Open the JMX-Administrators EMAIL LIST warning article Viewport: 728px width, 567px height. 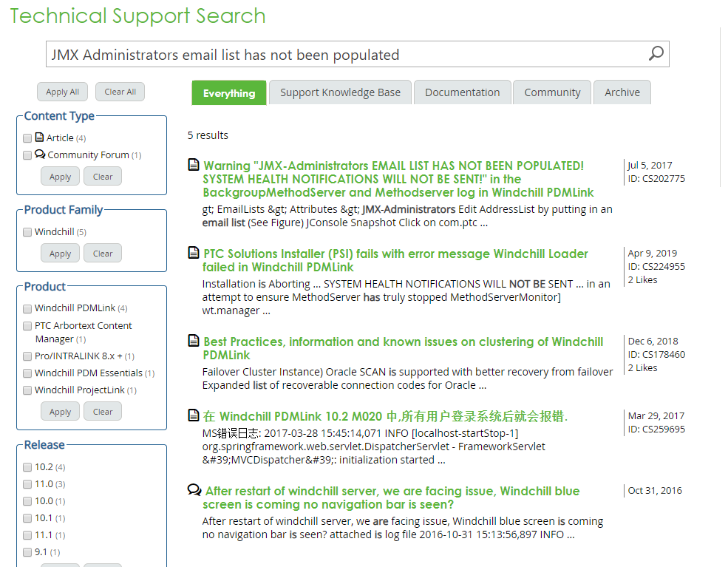pyautogui.click(x=398, y=179)
